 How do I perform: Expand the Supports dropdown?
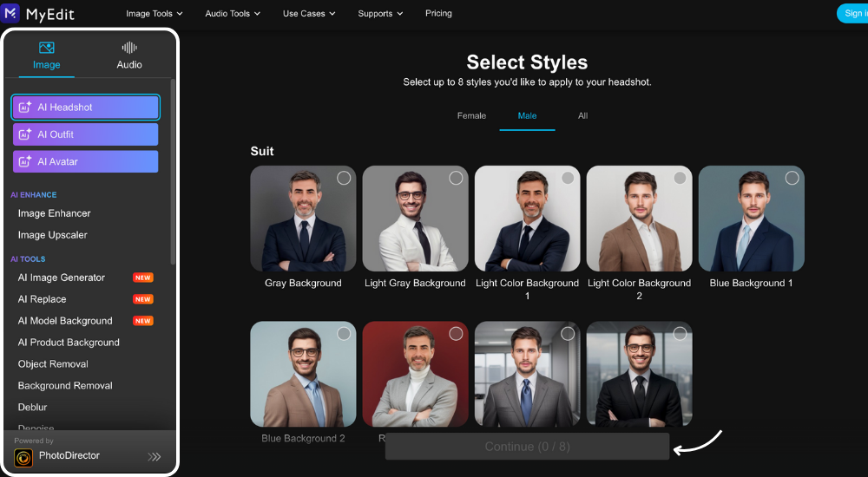click(x=380, y=13)
